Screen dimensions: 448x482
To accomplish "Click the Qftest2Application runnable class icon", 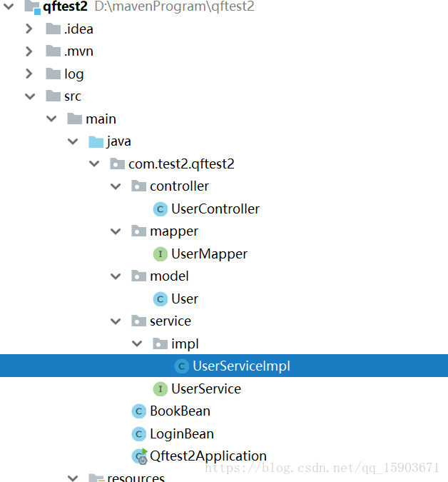I will (140, 456).
